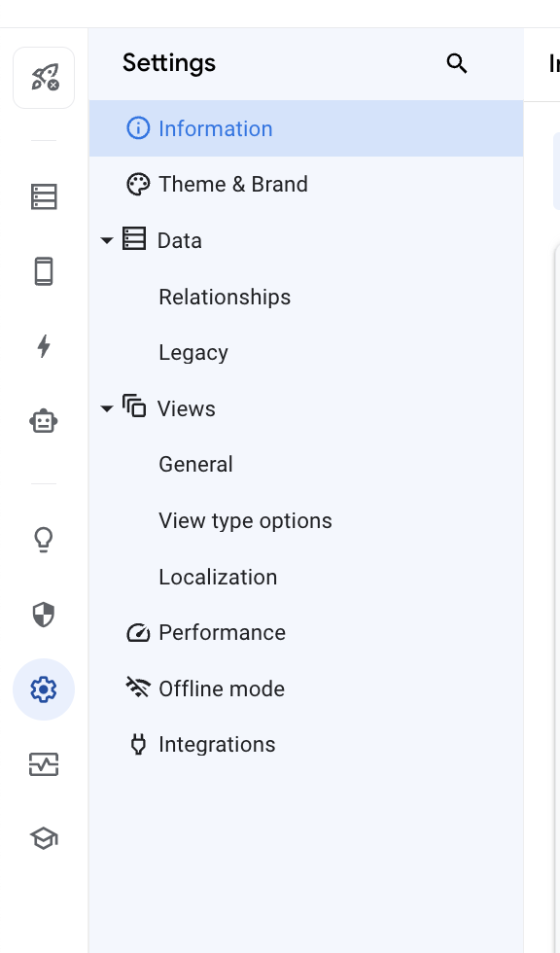Viewport: 560px width, 953px height.
Task: Collapse the Data settings group arrow
Action: click(x=107, y=241)
